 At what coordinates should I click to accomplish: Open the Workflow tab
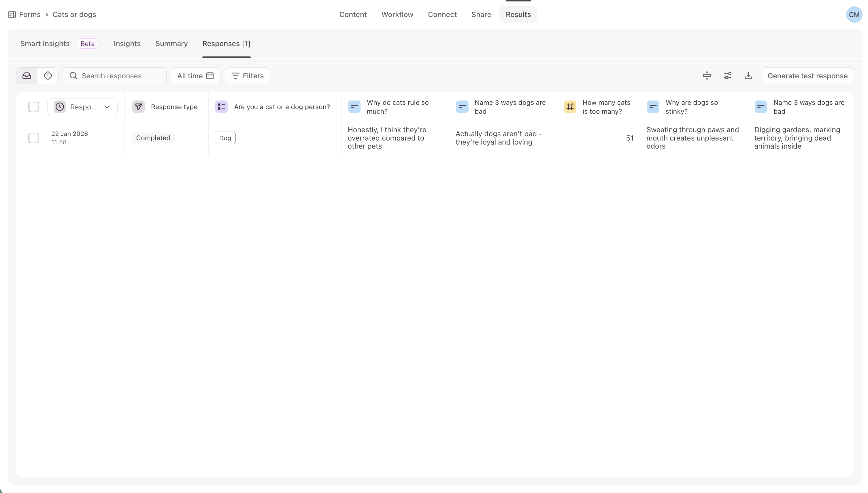(397, 15)
